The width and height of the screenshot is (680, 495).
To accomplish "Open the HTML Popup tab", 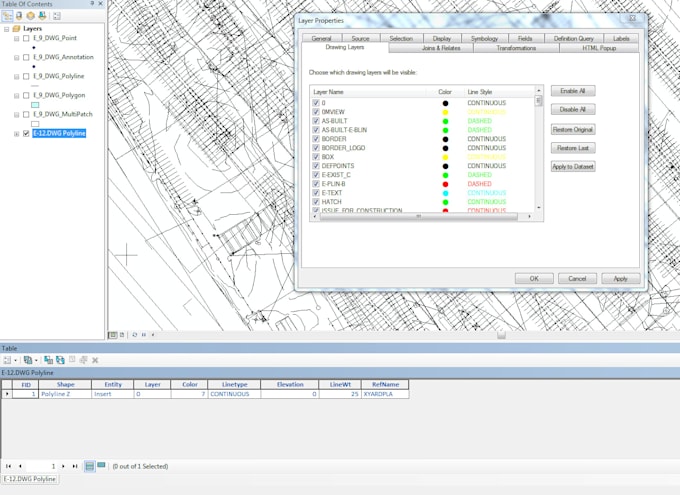I will pos(599,48).
